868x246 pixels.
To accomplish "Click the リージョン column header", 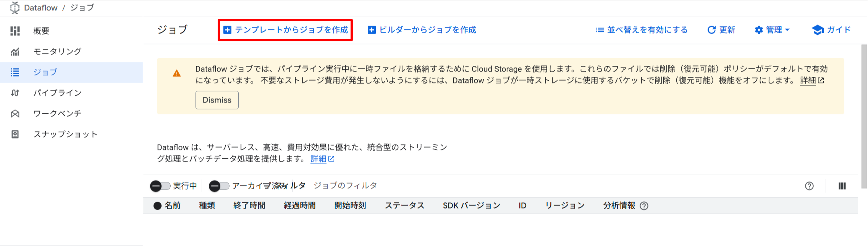I will click(x=565, y=206).
